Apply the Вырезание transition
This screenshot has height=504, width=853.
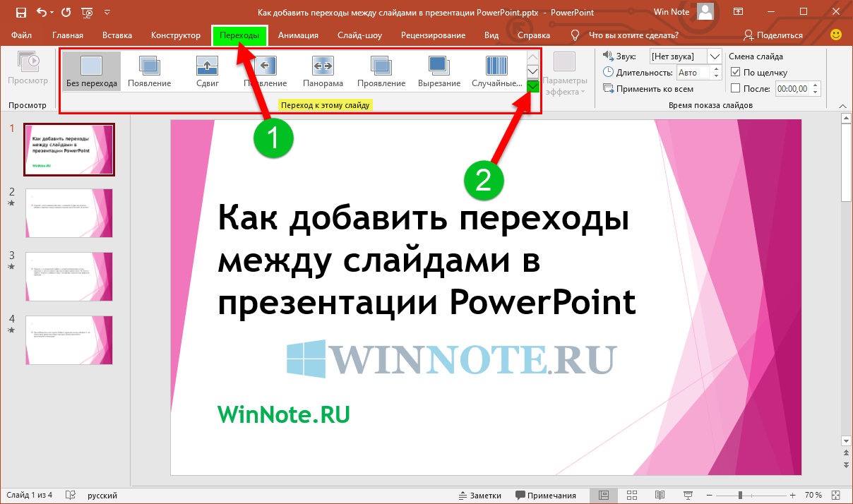(x=439, y=71)
